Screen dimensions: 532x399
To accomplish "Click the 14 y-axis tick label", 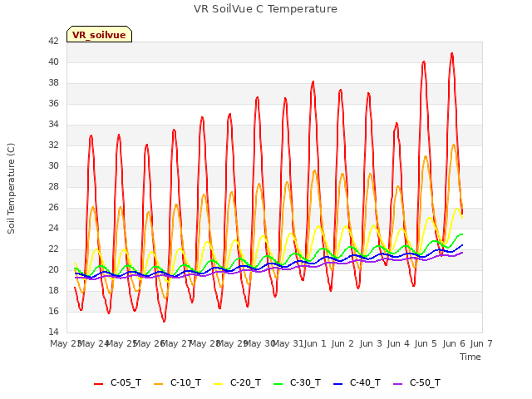I will pyautogui.click(x=53, y=332).
